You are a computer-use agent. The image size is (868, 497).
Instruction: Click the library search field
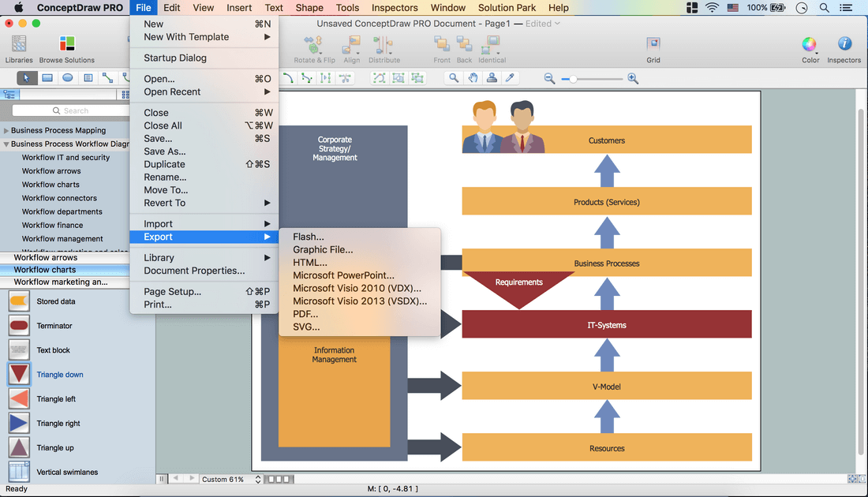click(x=67, y=110)
